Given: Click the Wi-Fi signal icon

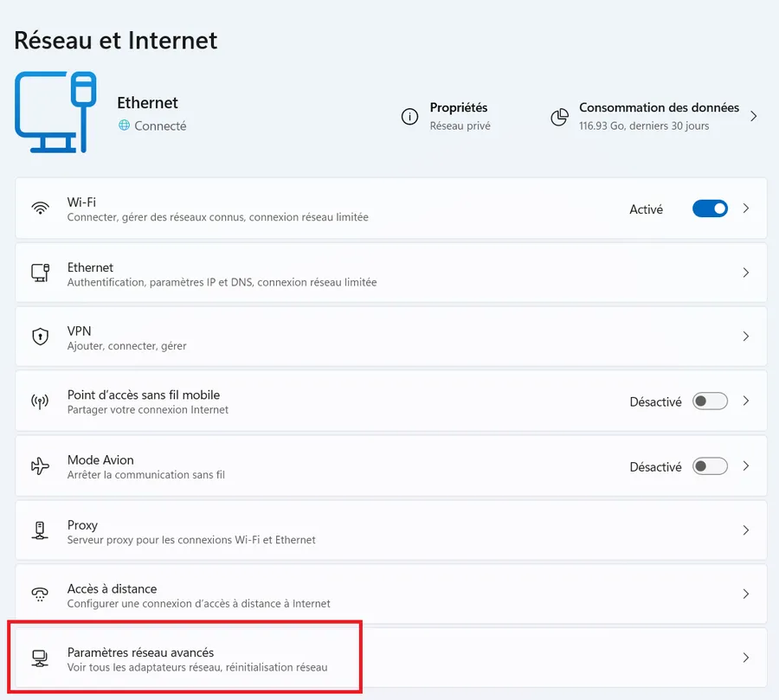Looking at the screenshot, I should 40,209.
